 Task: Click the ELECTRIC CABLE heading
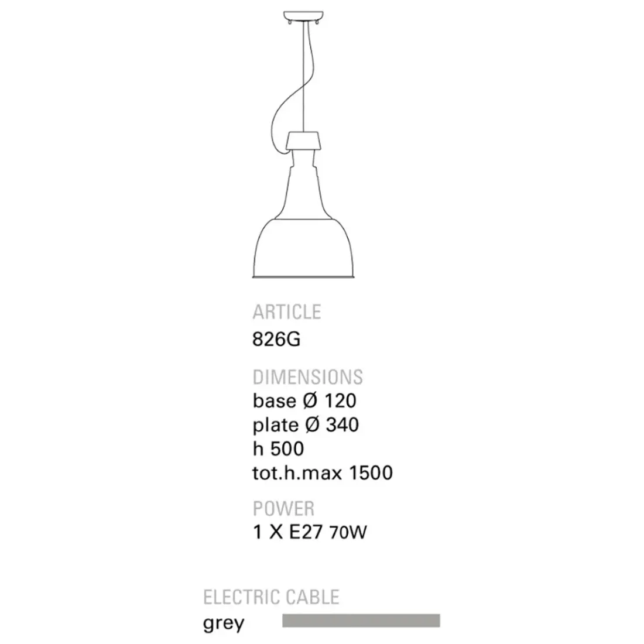click(271, 597)
